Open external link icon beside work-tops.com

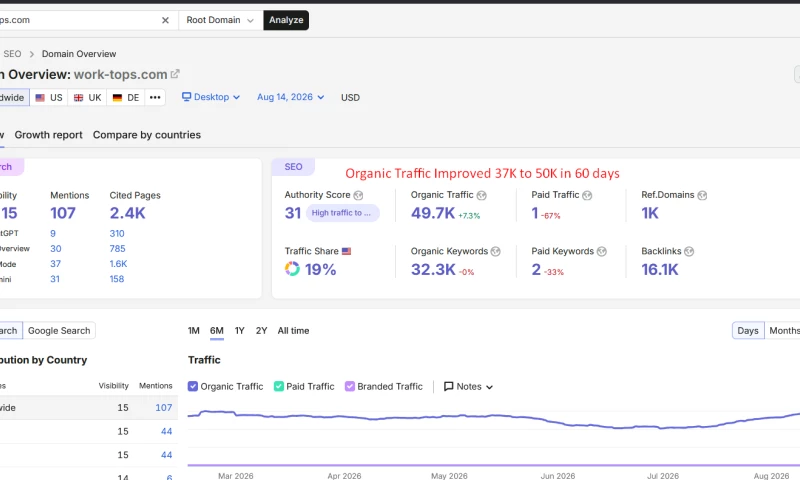tap(175, 74)
